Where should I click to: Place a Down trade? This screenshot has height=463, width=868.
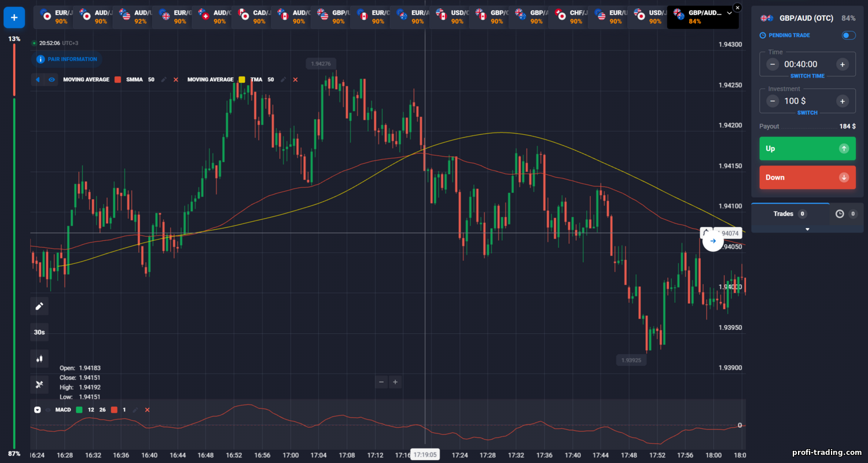[807, 177]
